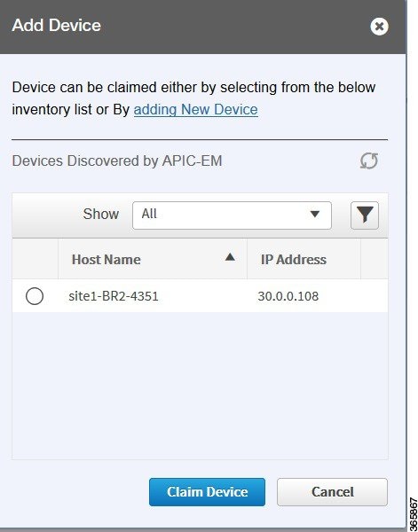Screen dimensions: 418x532
Task: Click the empty column header after IP Address
Action: 375,259
